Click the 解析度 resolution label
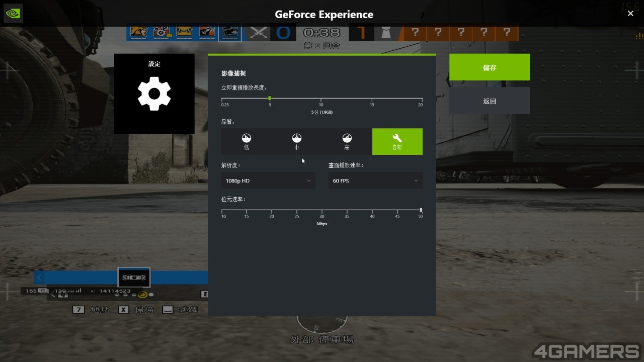Screen dimensions: 644x362 pyautogui.click(x=231, y=165)
